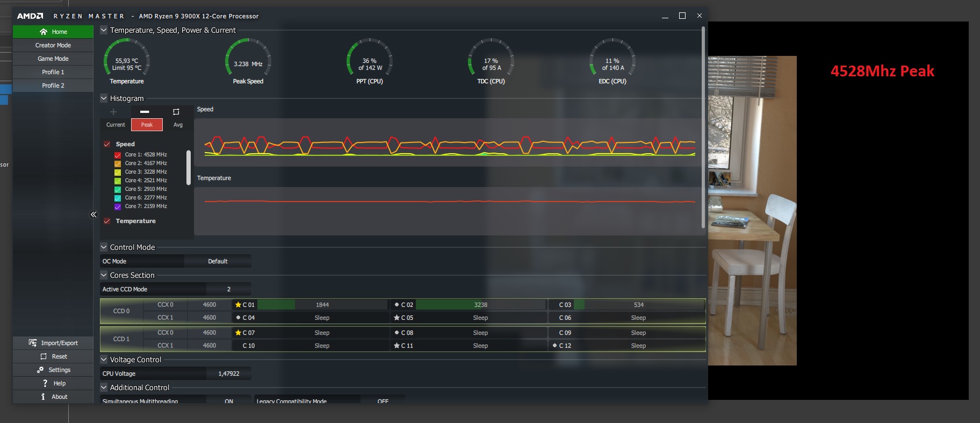This screenshot has width=980, height=423.
Task: Toggle the Core 2 orange checkbox
Action: (118, 163)
